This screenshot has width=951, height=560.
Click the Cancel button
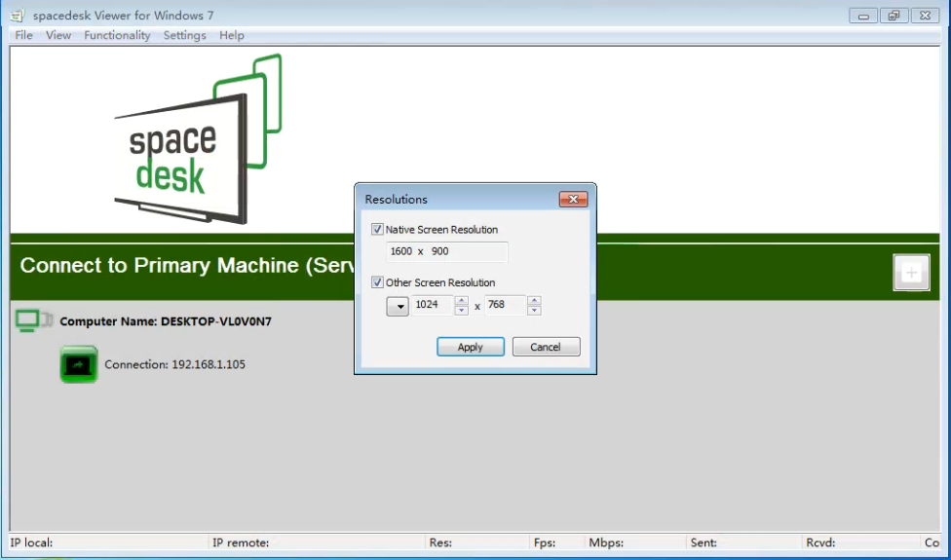[545, 347]
